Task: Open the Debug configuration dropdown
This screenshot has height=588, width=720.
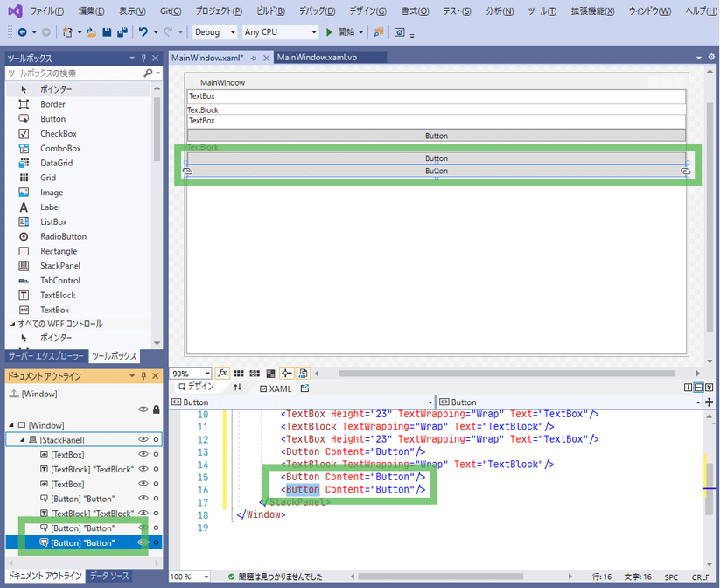Action: (214, 32)
